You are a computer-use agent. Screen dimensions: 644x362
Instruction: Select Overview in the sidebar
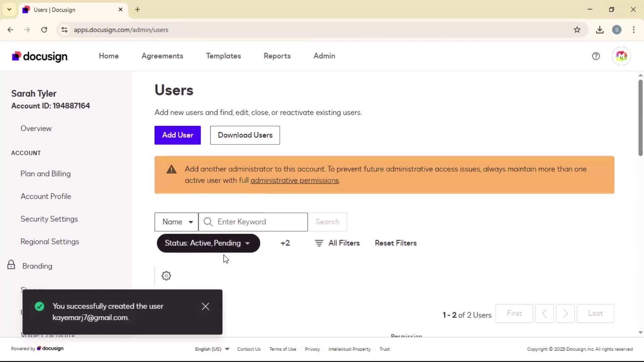36,128
